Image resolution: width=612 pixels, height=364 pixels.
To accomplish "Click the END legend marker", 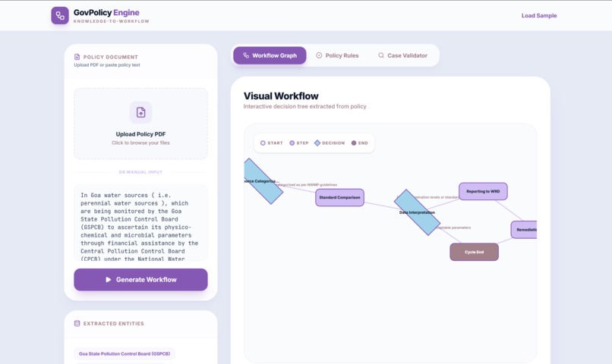I will 354,143.
